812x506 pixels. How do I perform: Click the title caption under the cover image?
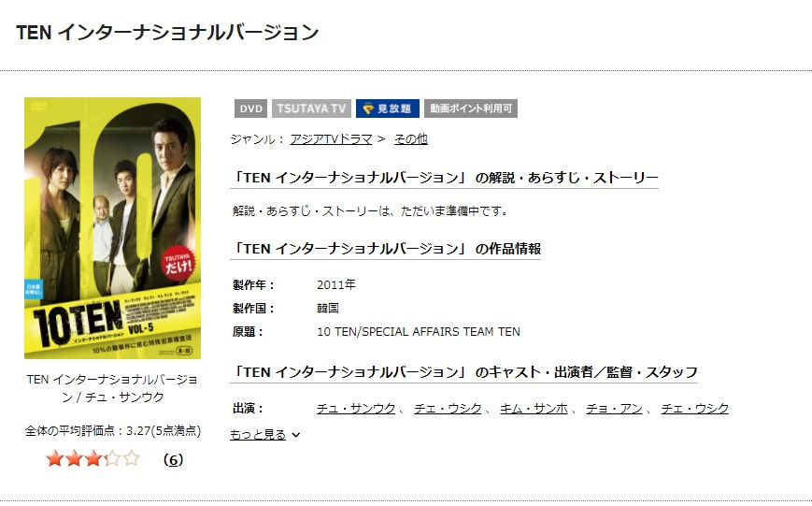(112, 388)
